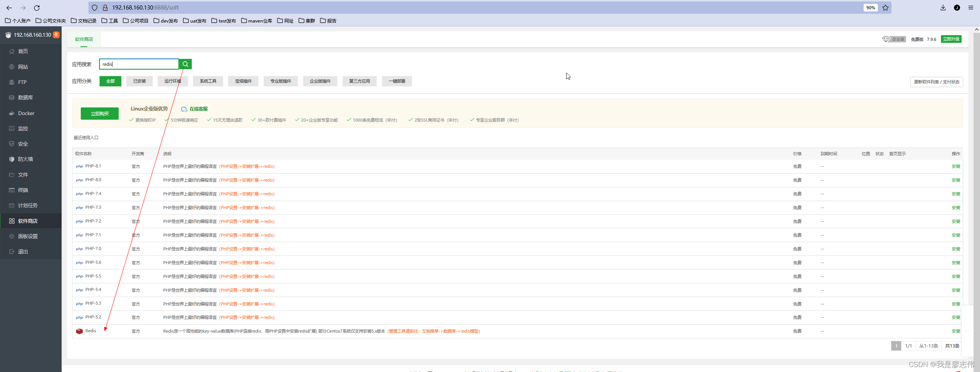Image resolution: width=980 pixels, height=372 pixels.
Task: Reload the page with the refresh icon
Action: click(x=37, y=8)
